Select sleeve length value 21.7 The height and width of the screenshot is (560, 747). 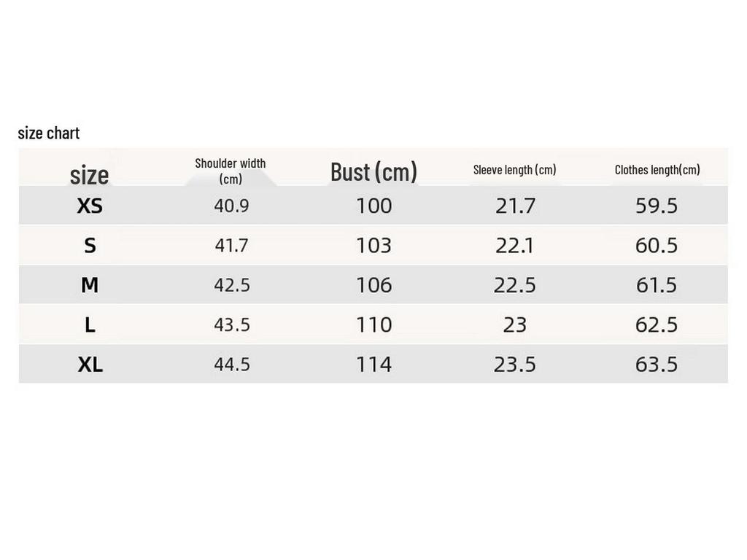pos(514,206)
